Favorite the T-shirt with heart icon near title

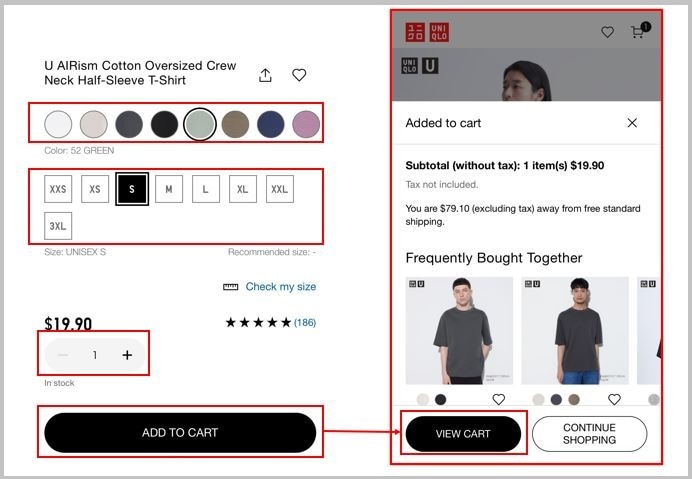click(x=299, y=75)
